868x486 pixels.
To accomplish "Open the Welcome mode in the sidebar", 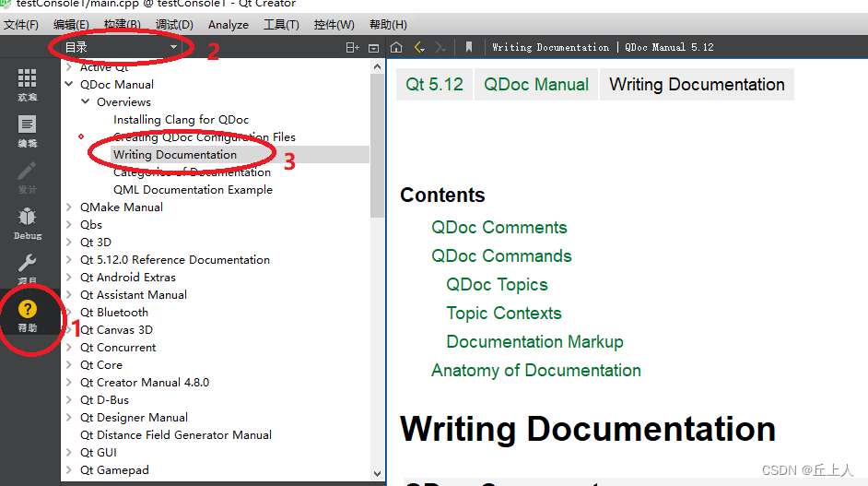I will (27, 85).
